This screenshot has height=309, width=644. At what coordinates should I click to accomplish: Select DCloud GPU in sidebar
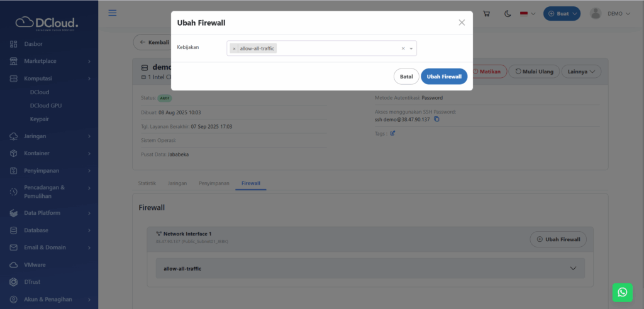[47, 106]
